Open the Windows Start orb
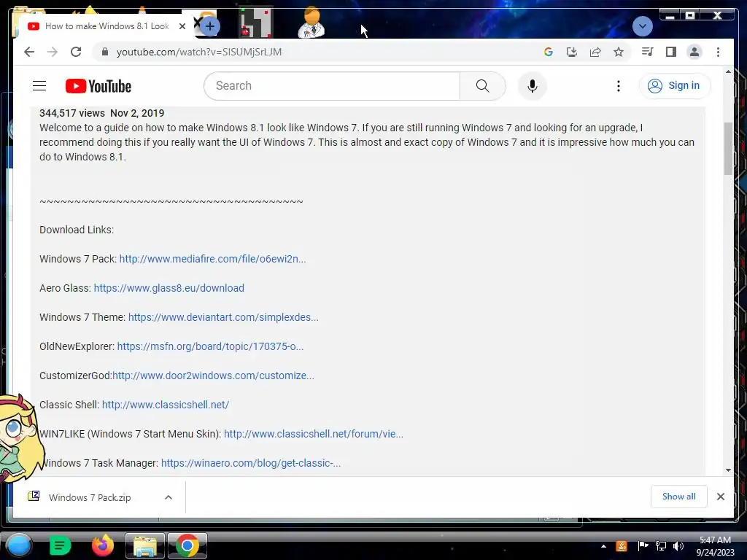 tap(18, 545)
